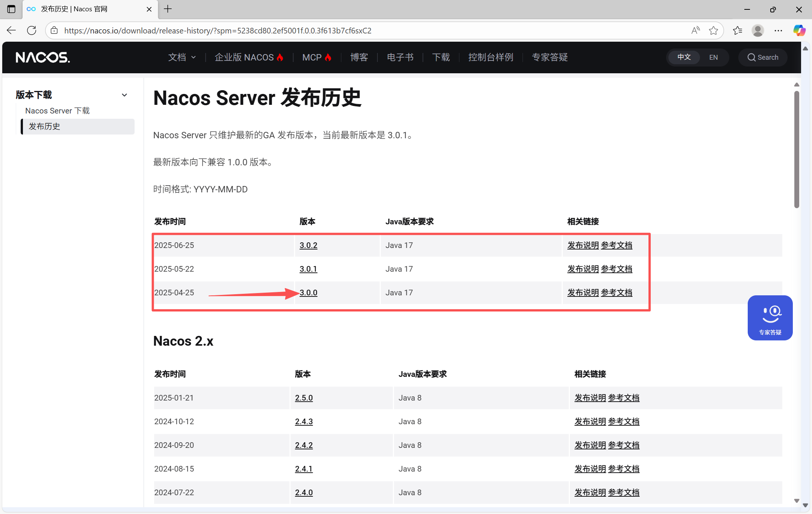Open version 2.5.0 link
Image resolution: width=812 pixels, height=514 pixels.
pos(304,398)
